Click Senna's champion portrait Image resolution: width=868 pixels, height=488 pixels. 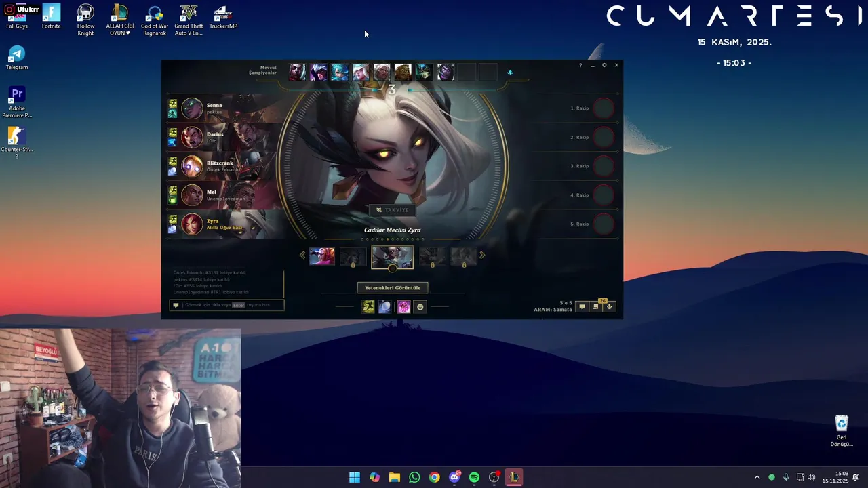(x=192, y=108)
